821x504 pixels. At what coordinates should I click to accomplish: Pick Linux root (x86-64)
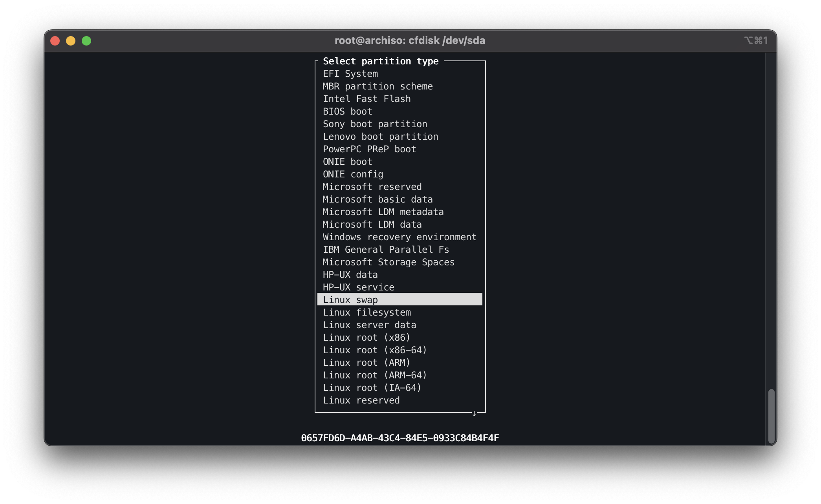pos(375,350)
